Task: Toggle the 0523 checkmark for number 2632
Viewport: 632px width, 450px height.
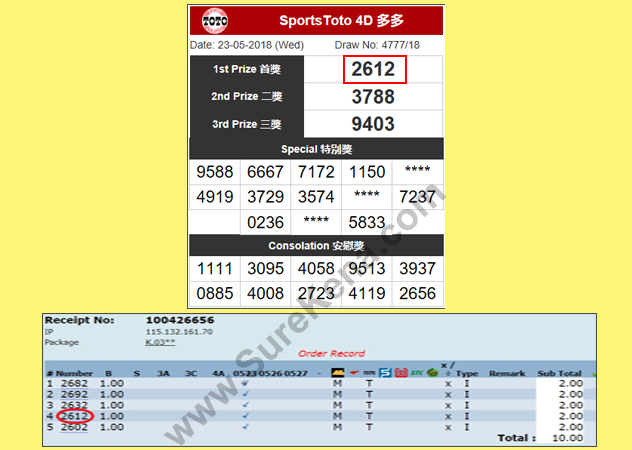Action: click(x=245, y=405)
